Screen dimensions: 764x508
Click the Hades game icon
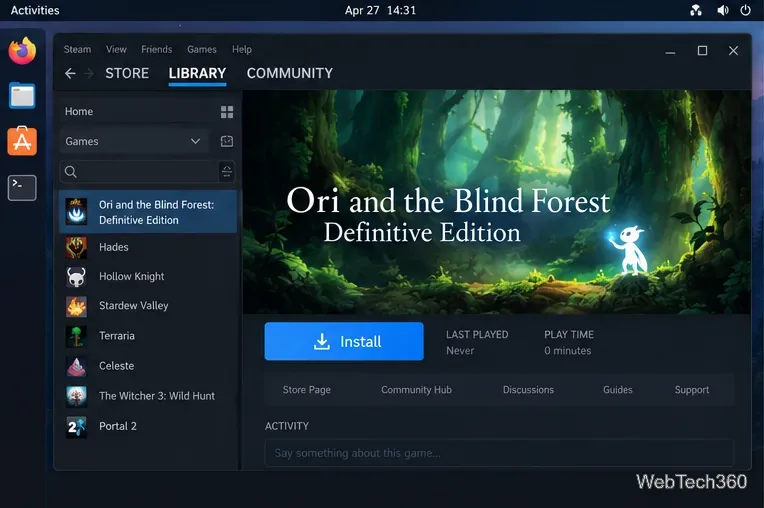pos(76,247)
